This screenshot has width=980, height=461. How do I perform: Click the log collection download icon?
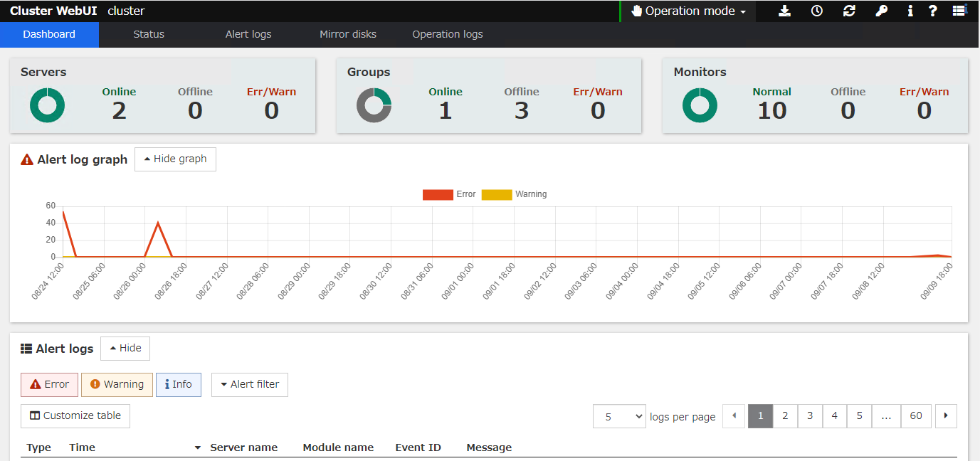(784, 11)
